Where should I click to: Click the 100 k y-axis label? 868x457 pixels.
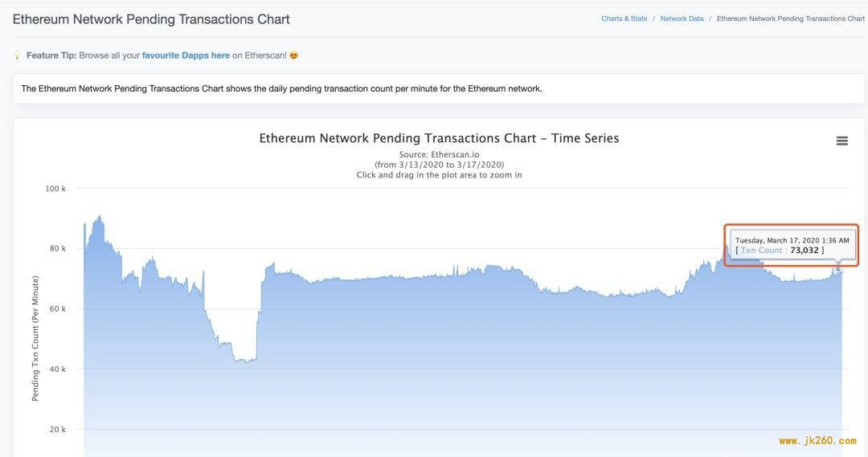point(55,189)
